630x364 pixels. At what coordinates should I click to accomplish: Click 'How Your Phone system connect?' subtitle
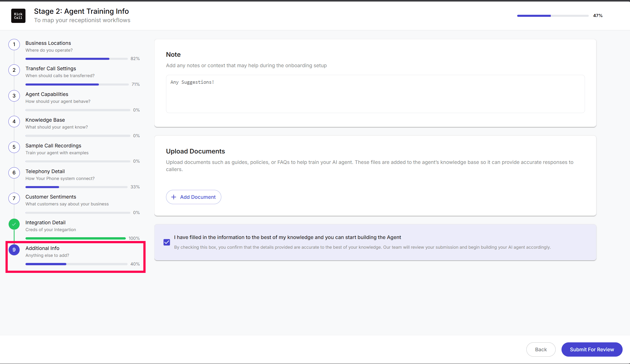coord(60,178)
